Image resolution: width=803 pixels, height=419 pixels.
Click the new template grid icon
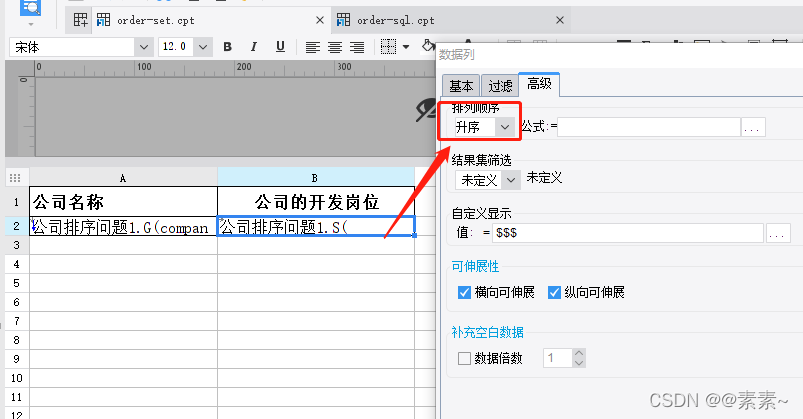[80, 20]
